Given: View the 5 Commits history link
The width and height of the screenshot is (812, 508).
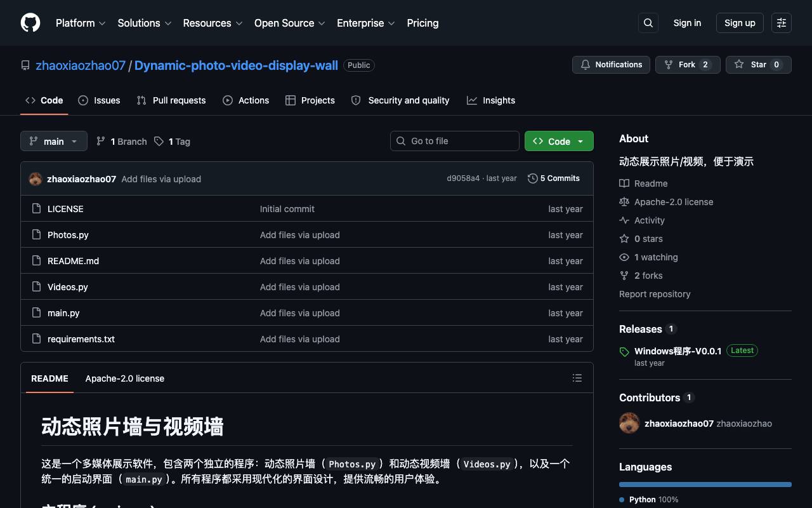Looking at the screenshot, I should tap(554, 178).
